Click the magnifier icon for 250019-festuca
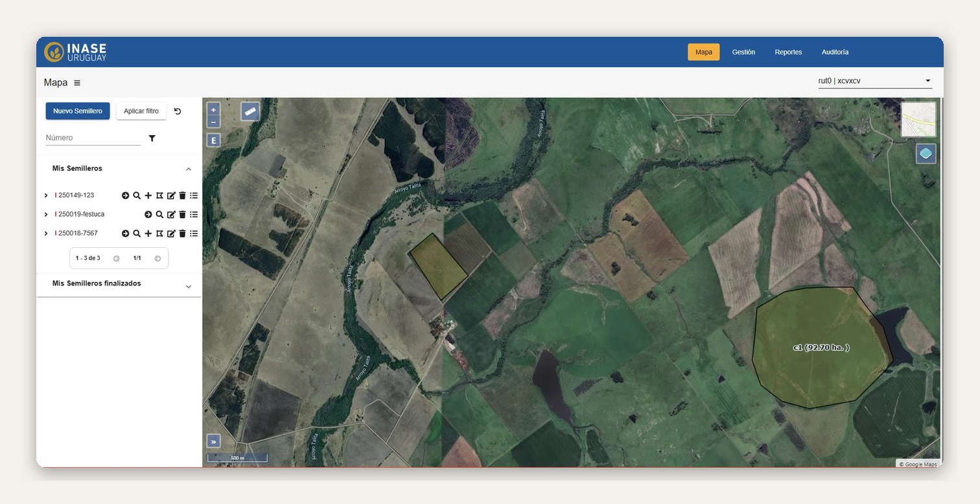Viewport: 980px width, 504px height. (x=159, y=215)
